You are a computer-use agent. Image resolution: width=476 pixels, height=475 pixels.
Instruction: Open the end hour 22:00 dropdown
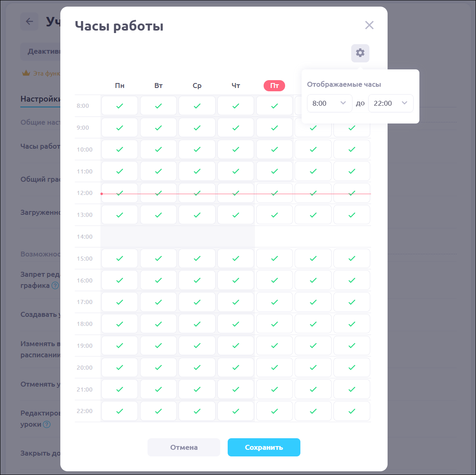(x=390, y=103)
